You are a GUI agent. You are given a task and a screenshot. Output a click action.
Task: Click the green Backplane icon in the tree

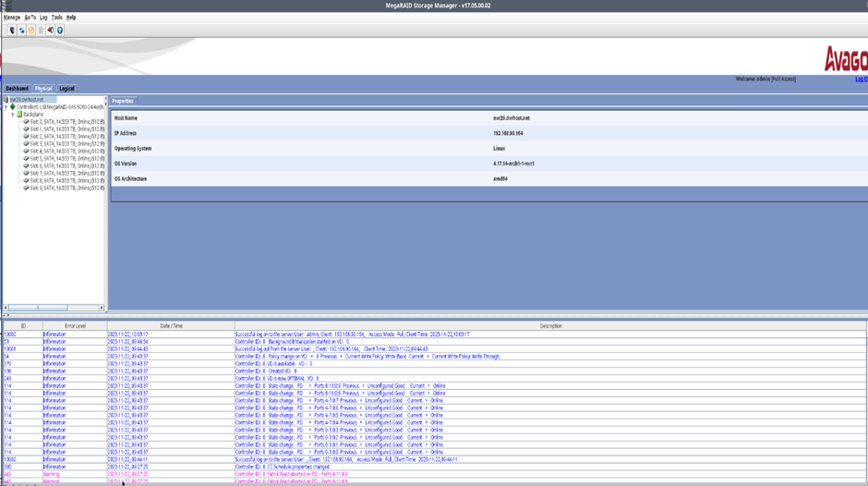19,115
